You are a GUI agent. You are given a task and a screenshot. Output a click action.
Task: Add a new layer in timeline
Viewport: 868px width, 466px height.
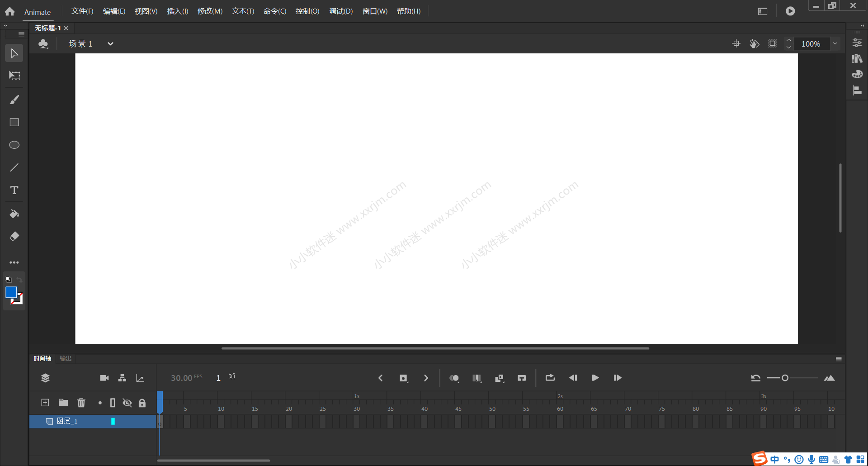point(45,403)
